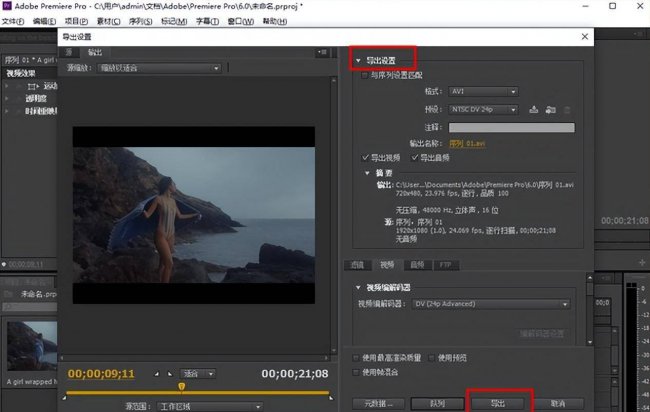Image resolution: width=650 pixels, height=412 pixels.
Task: Enable 与序列设置匹配 checkbox
Action: [364, 75]
